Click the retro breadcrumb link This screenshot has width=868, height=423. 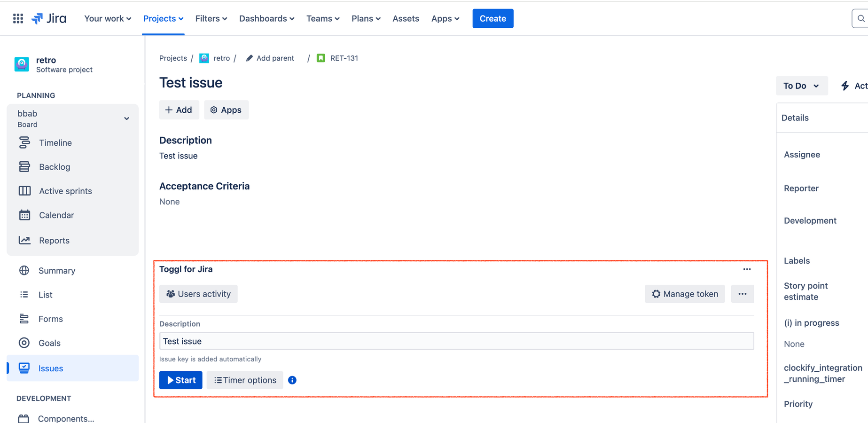click(221, 58)
